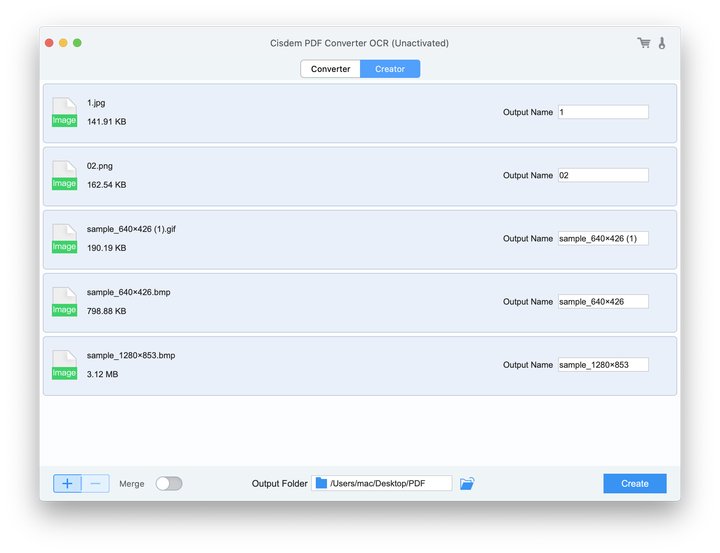Click Output Name field containing sample_640×426 (1)
The width and height of the screenshot is (720, 553).
(603, 238)
